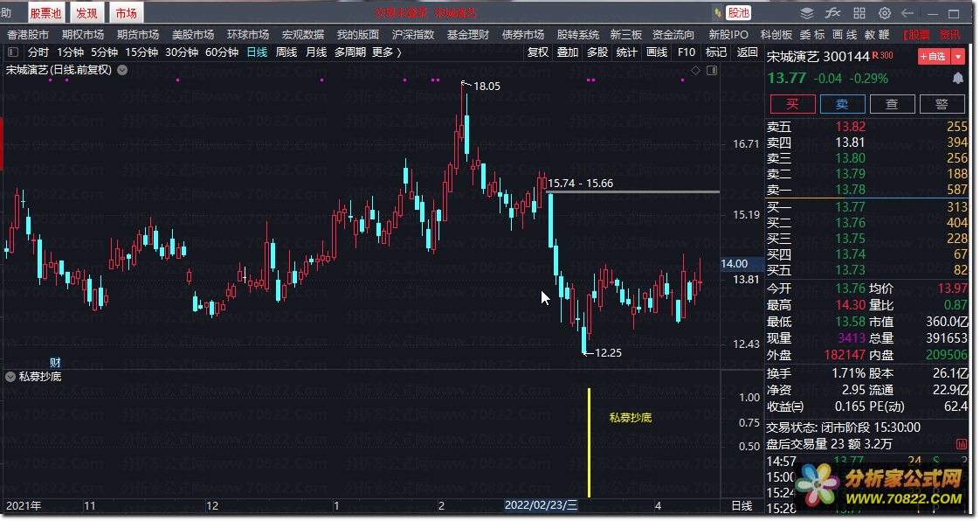Click the 标记 mark toolbar button
The height and width of the screenshot is (521, 980).
coord(716,52)
